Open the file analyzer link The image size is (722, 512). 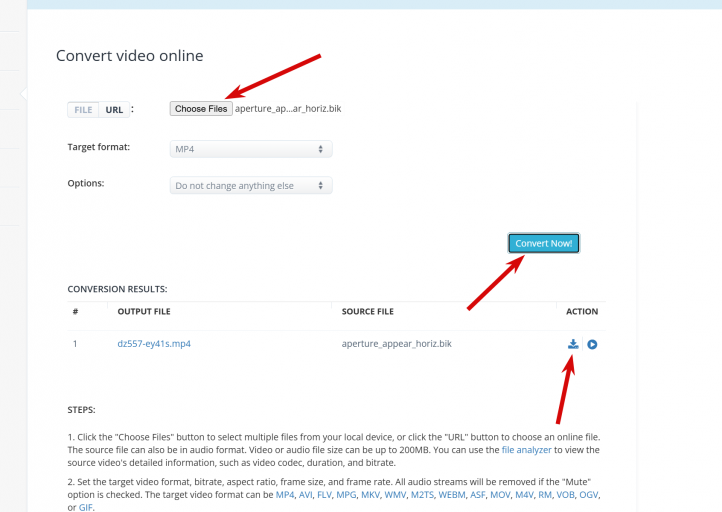[x=526, y=450]
